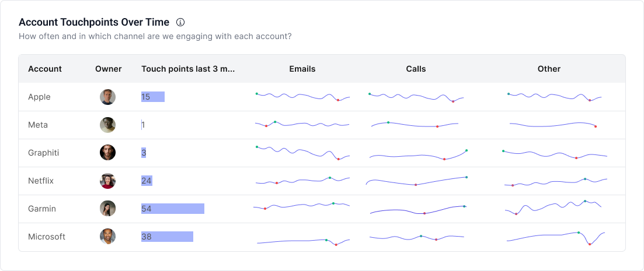Screen dimensions: 644x271
Task: Click Microsoft's Other sparkline chart
Action: (x=556, y=238)
